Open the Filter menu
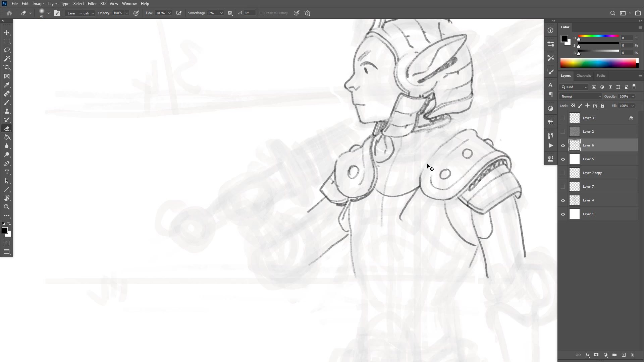 click(x=92, y=4)
